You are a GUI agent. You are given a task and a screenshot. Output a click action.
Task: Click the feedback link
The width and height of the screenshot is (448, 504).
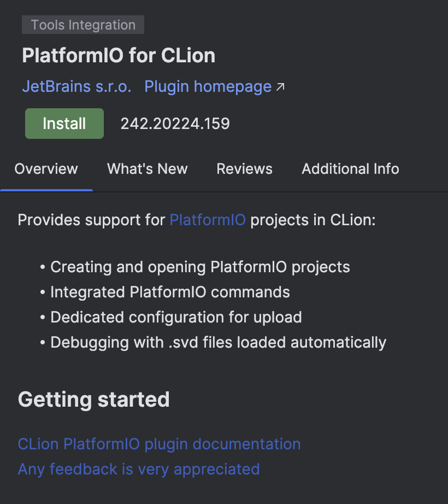(138, 469)
